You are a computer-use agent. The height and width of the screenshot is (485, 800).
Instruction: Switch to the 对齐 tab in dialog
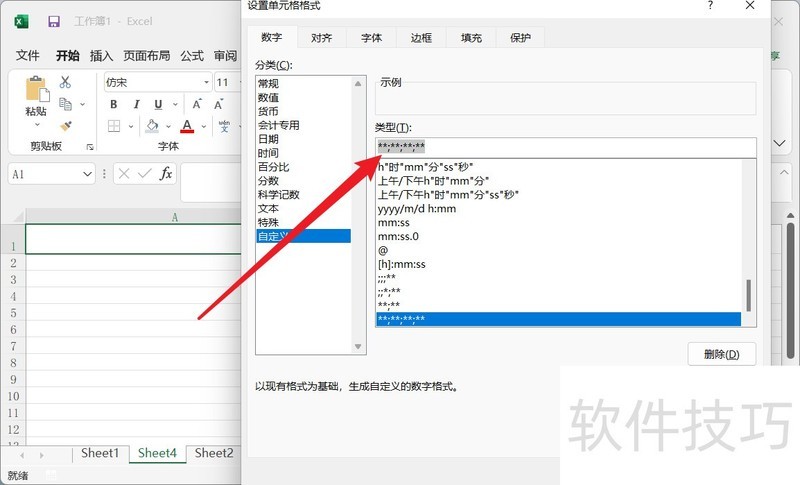tap(321, 38)
